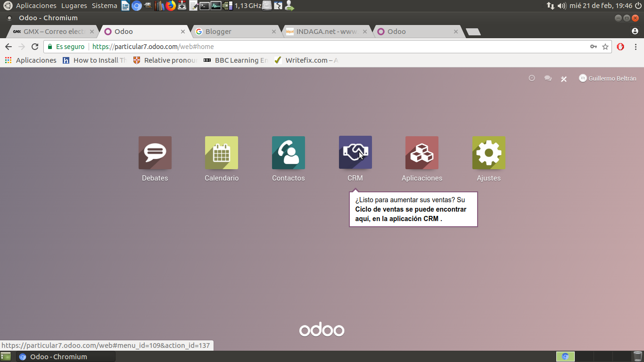Open the volume sound indicator

(561, 6)
